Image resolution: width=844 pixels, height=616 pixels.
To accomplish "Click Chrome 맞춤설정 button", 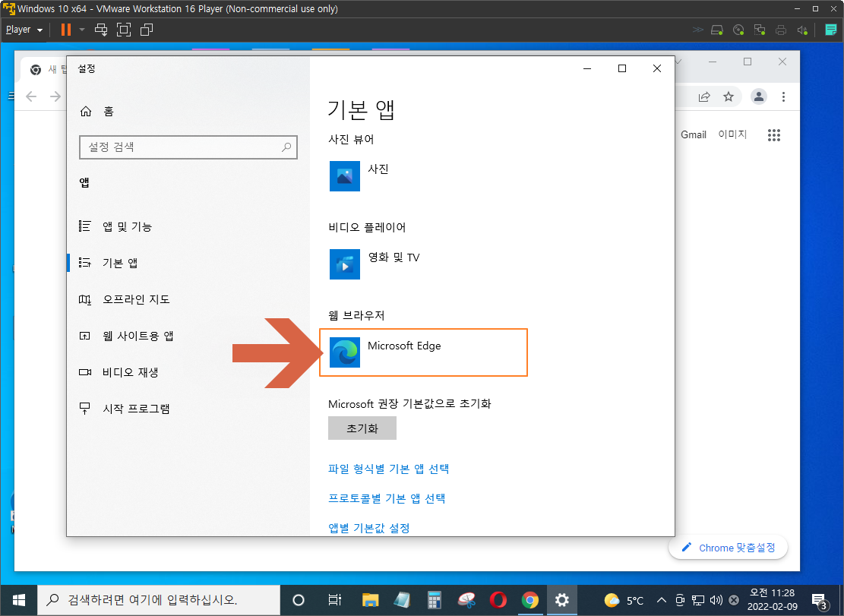I will point(729,548).
